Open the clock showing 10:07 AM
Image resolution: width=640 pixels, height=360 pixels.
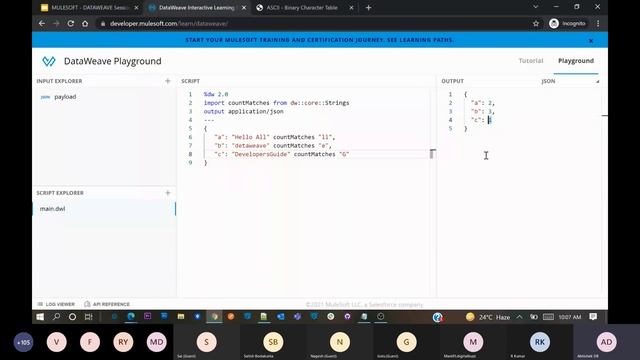570,317
